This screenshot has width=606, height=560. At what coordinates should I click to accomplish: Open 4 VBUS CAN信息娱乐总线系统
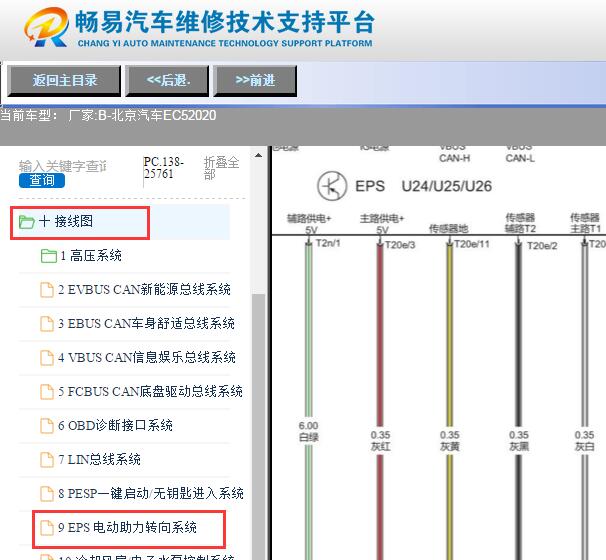(x=147, y=357)
